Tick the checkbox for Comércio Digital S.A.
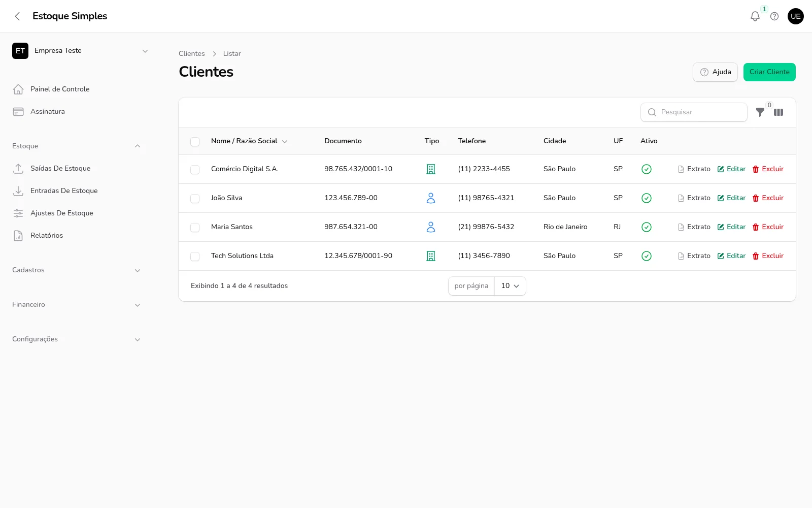 [x=195, y=170]
